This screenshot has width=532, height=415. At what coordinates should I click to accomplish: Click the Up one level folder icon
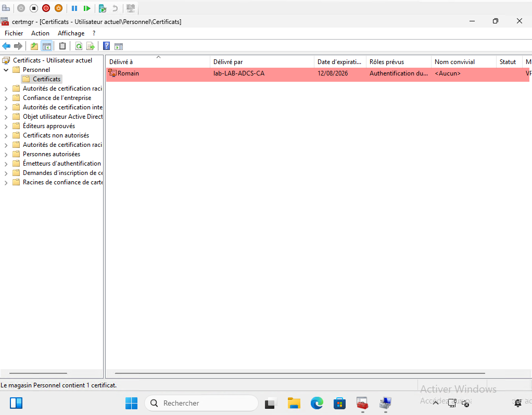click(x=34, y=46)
